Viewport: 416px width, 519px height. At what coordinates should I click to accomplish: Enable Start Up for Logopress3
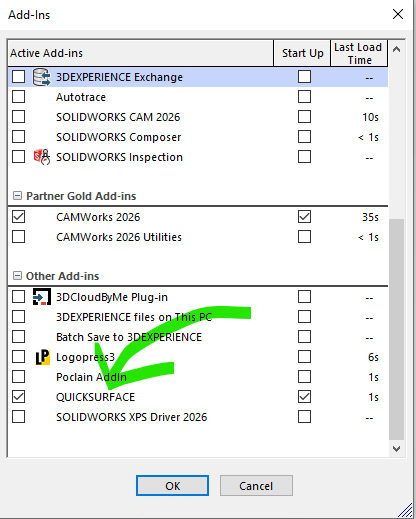click(304, 357)
